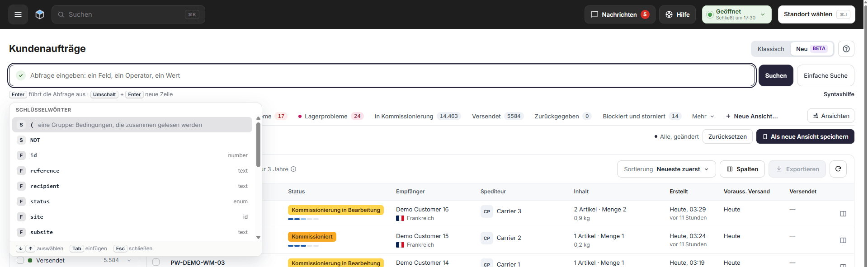The image size is (868, 267).
Task: Open the Zurückgegeben tab
Action: tap(563, 116)
